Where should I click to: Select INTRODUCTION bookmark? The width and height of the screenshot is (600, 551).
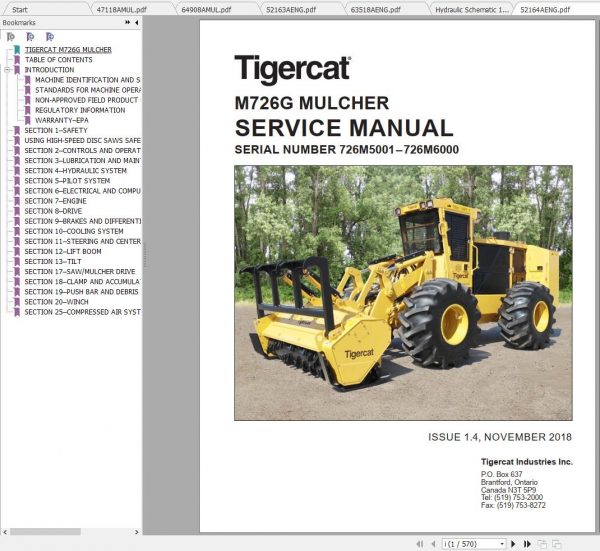pyautogui.click(x=49, y=70)
